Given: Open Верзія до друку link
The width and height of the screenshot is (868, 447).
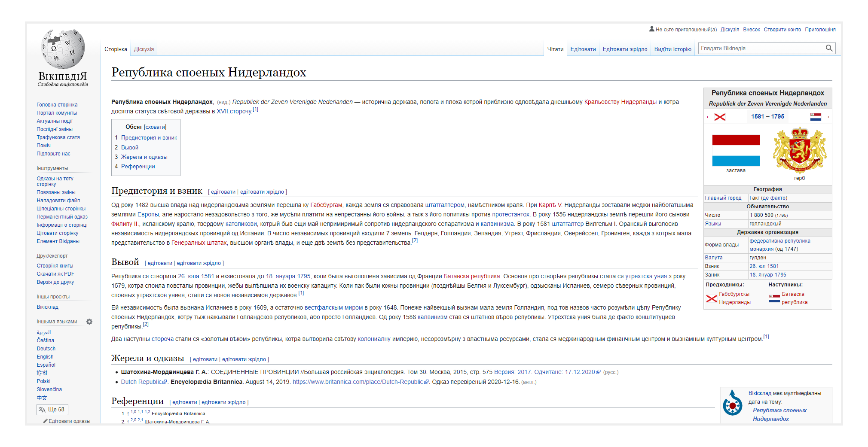Looking at the screenshot, I should click(x=55, y=282).
